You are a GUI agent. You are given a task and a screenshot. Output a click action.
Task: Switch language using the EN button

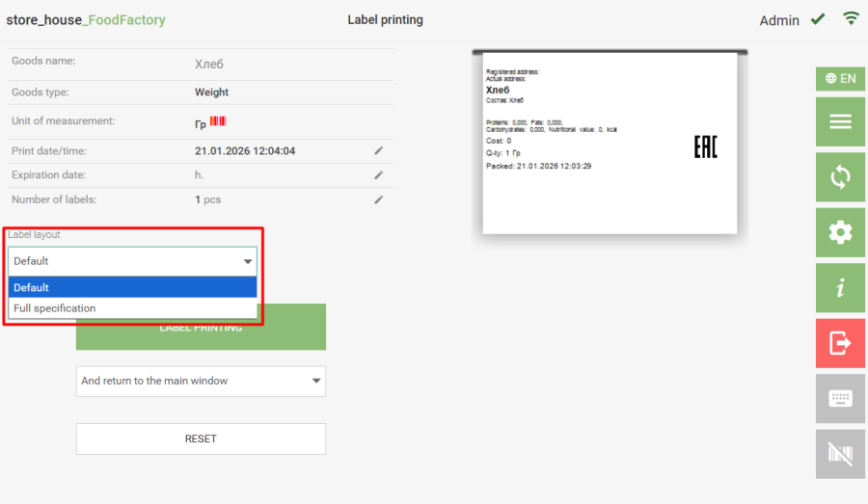(x=840, y=79)
